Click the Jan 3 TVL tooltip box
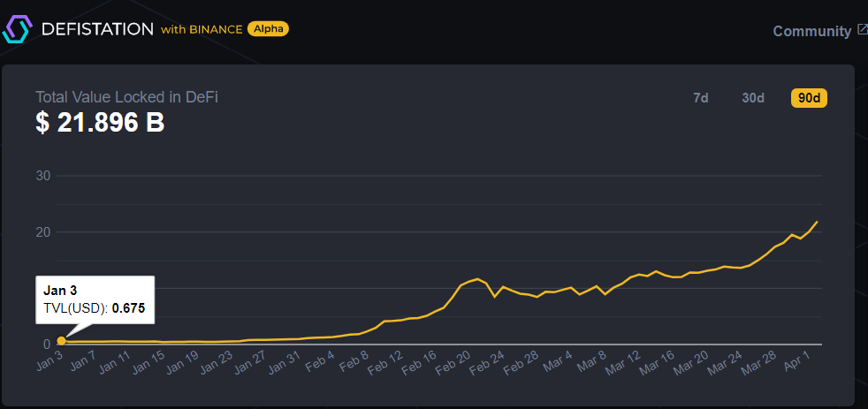 [95, 299]
